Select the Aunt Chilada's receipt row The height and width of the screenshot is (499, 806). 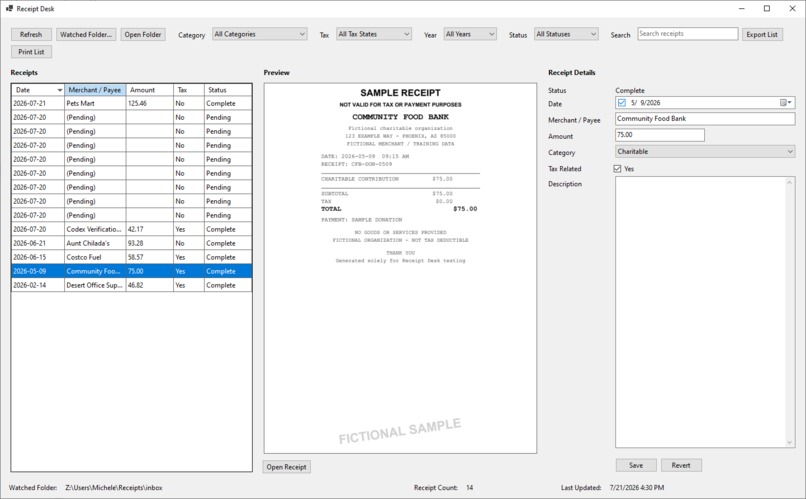coord(132,243)
